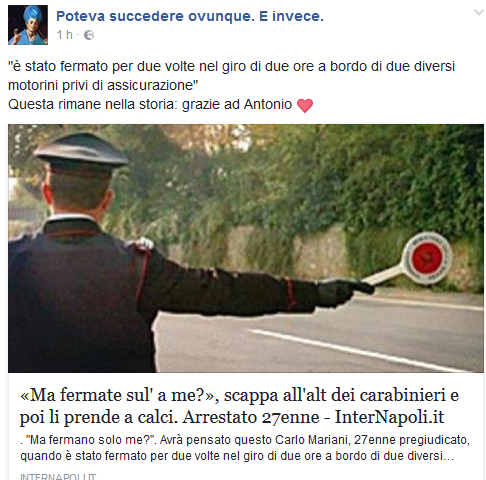Click the officer's cap in the photo
This screenshot has height=480, width=486.
[81, 151]
